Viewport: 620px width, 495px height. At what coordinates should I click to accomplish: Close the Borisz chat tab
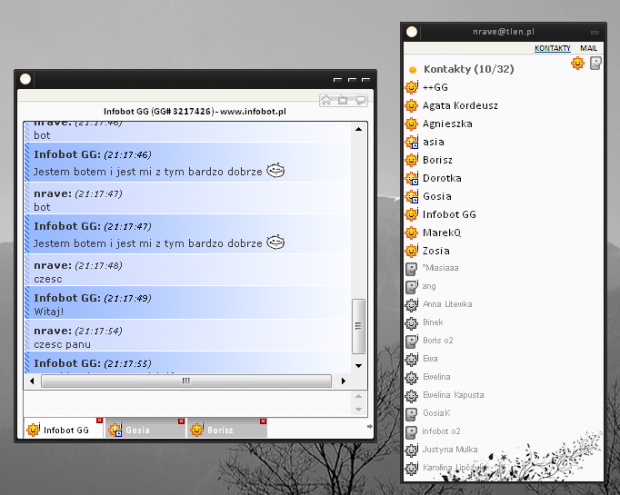pyautogui.click(x=263, y=421)
